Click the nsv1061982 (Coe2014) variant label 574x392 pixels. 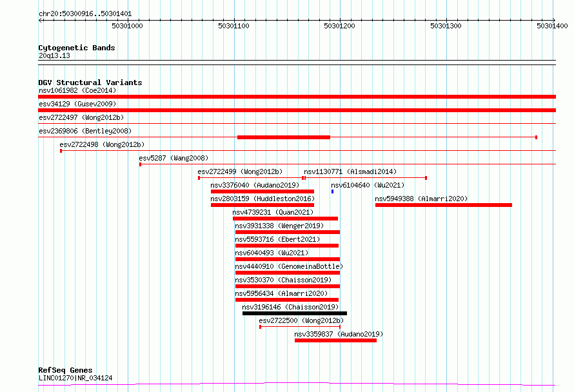(x=77, y=90)
